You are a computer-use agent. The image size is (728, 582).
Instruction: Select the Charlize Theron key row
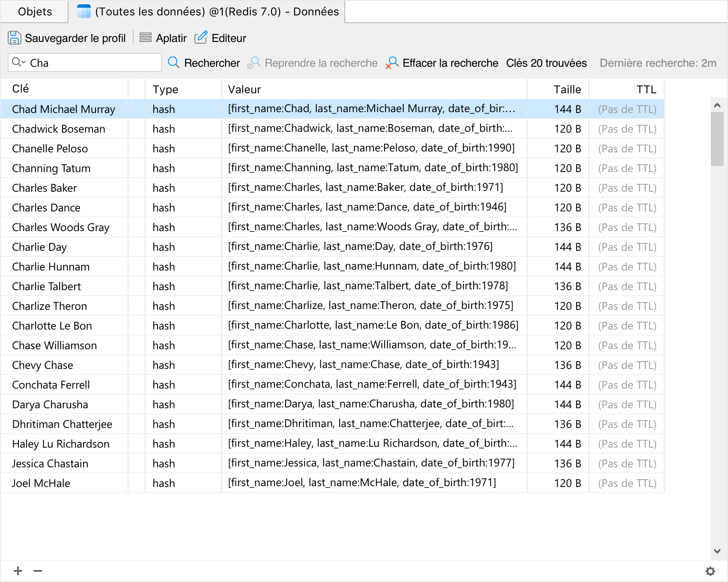(50, 306)
